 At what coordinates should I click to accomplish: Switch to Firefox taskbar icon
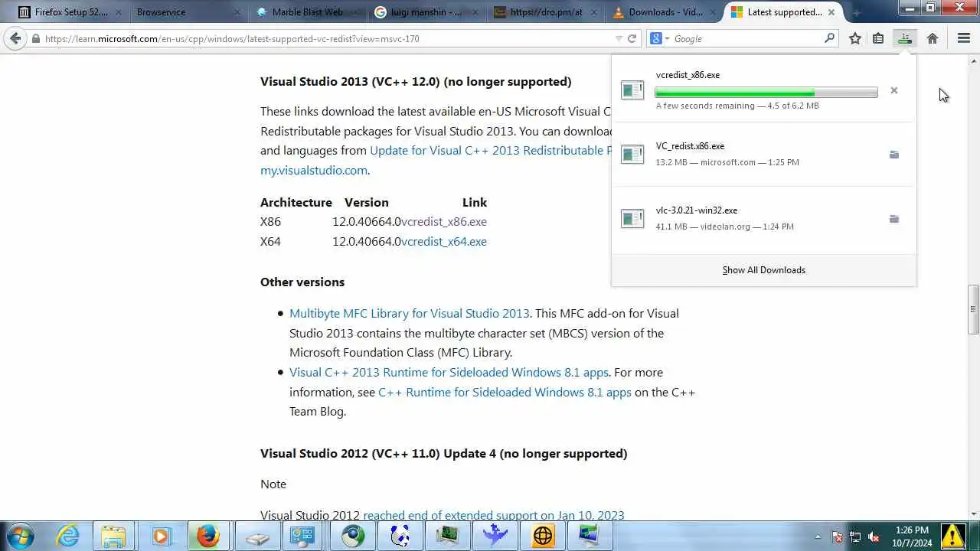(207, 536)
